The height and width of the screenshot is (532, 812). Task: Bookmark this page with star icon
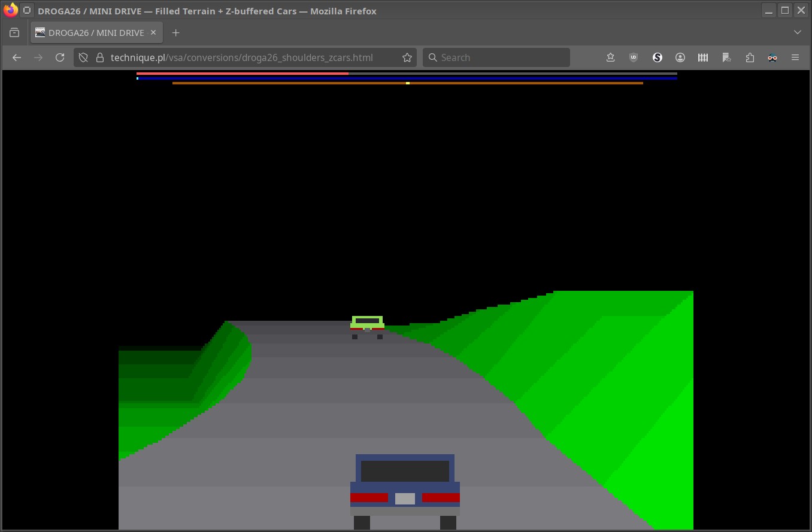point(407,57)
